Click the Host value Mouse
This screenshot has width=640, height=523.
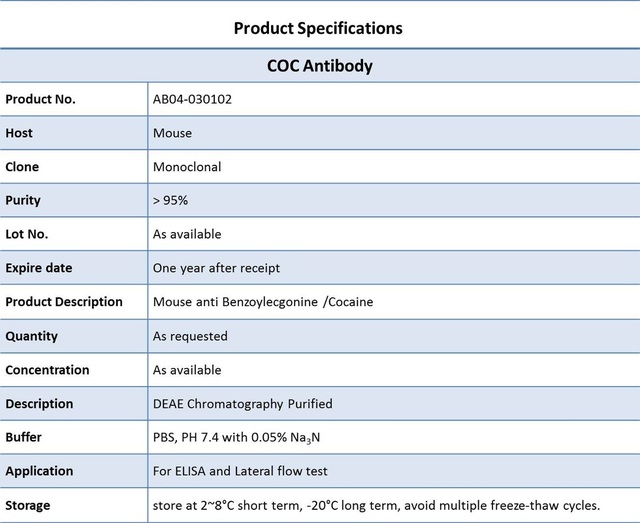tap(172, 133)
